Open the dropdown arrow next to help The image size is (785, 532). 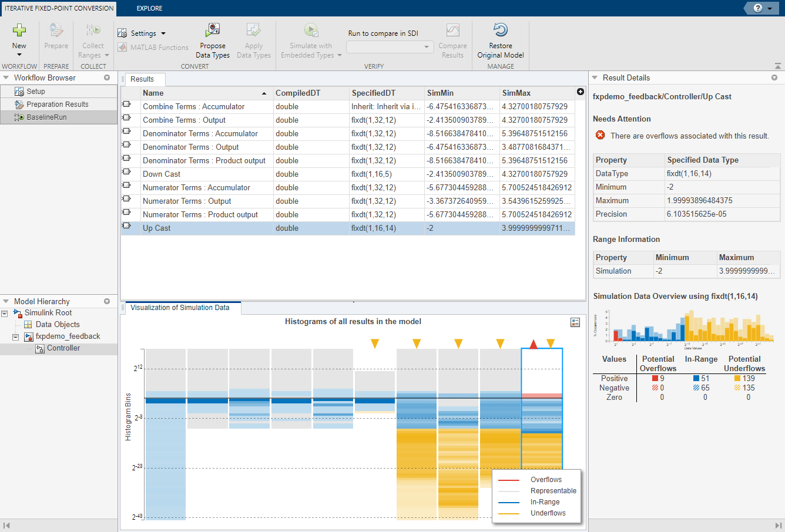770,9
